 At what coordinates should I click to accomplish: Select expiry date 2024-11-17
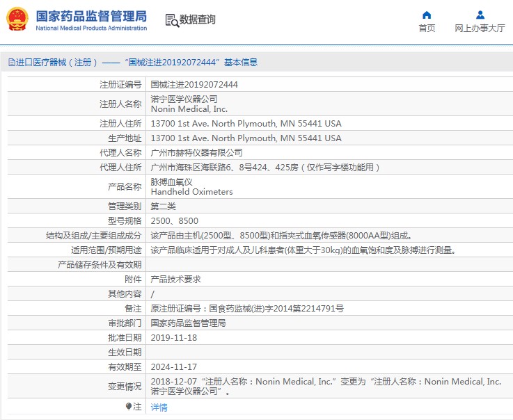tap(174, 366)
